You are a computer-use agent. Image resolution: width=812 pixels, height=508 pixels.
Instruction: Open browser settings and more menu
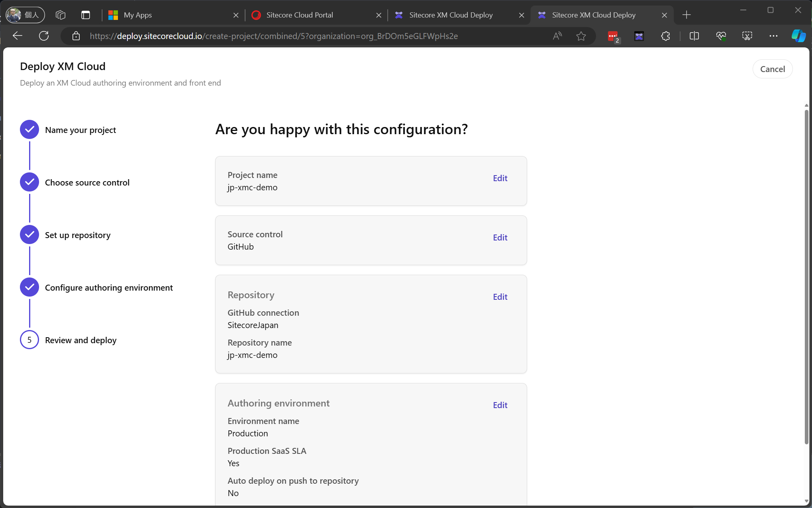[773, 36]
